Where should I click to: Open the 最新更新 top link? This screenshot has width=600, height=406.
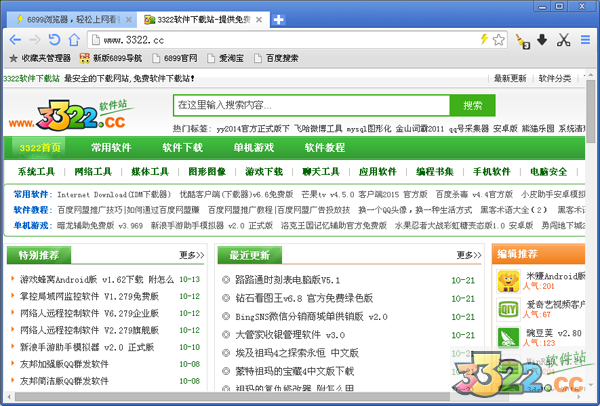pos(510,78)
